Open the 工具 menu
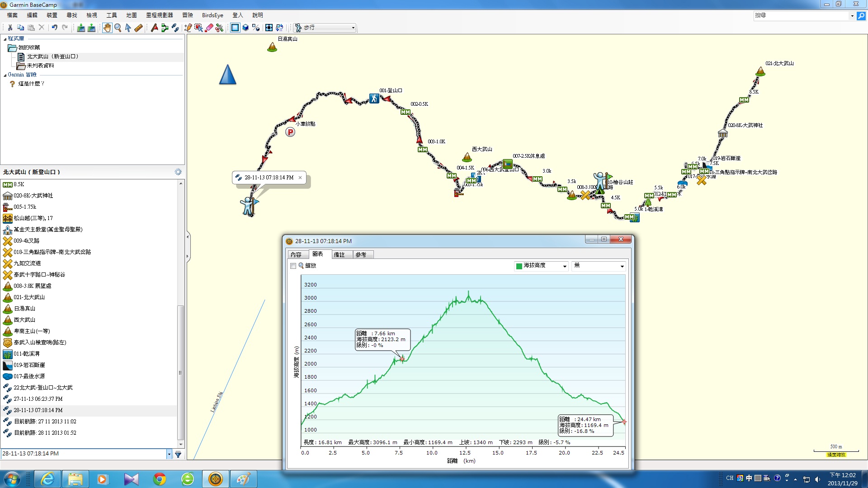868x488 pixels. point(112,15)
